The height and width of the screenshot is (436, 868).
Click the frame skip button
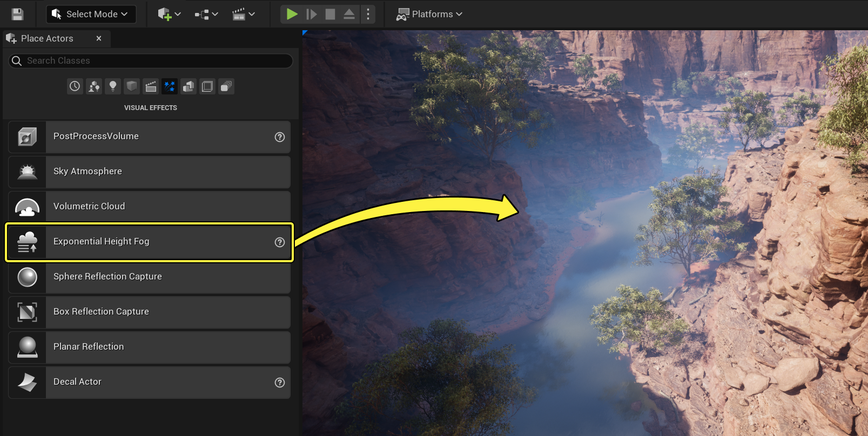coord(312,14)
